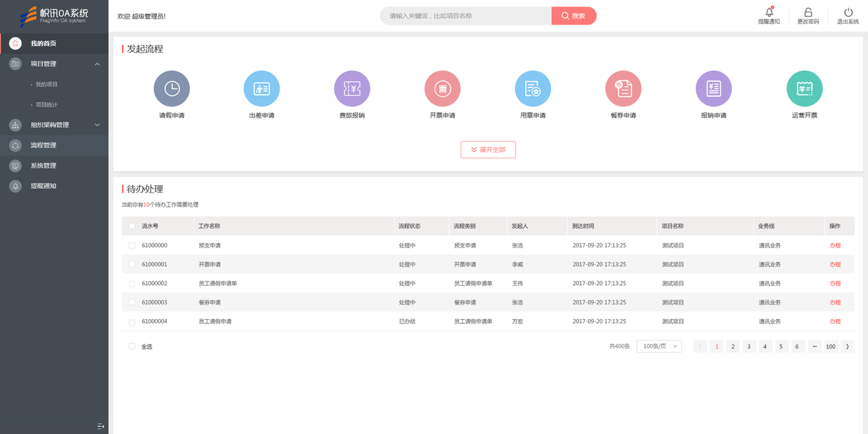Viewport: 868px width, 434px height.
Task: Click the home icon beside 我的首页
Action: [15, 43]
